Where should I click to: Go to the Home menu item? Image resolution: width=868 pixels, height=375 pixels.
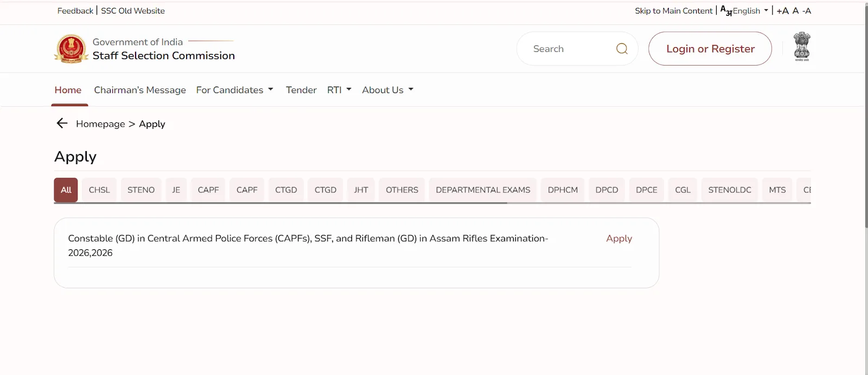click(68, 90)
